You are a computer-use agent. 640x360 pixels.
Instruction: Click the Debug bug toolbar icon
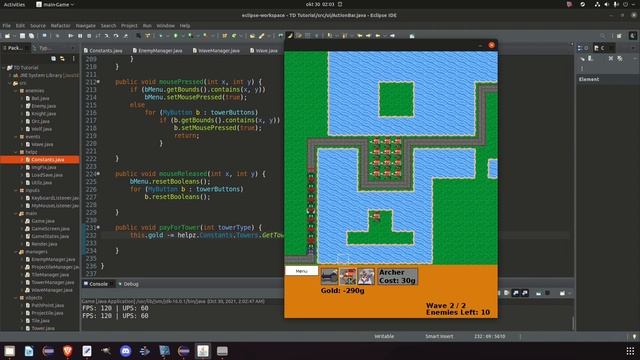(161, 36)
